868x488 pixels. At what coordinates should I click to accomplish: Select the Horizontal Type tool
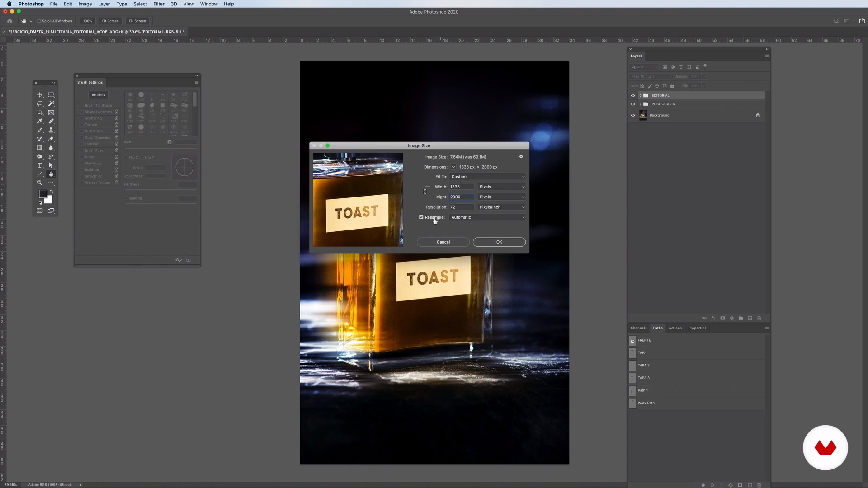point(40,165)
